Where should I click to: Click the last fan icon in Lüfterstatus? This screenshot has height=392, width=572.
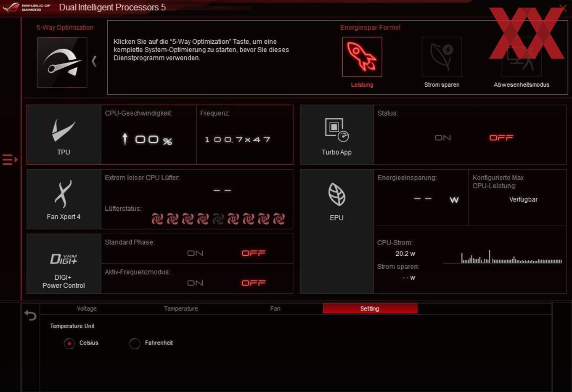[279, 219]
